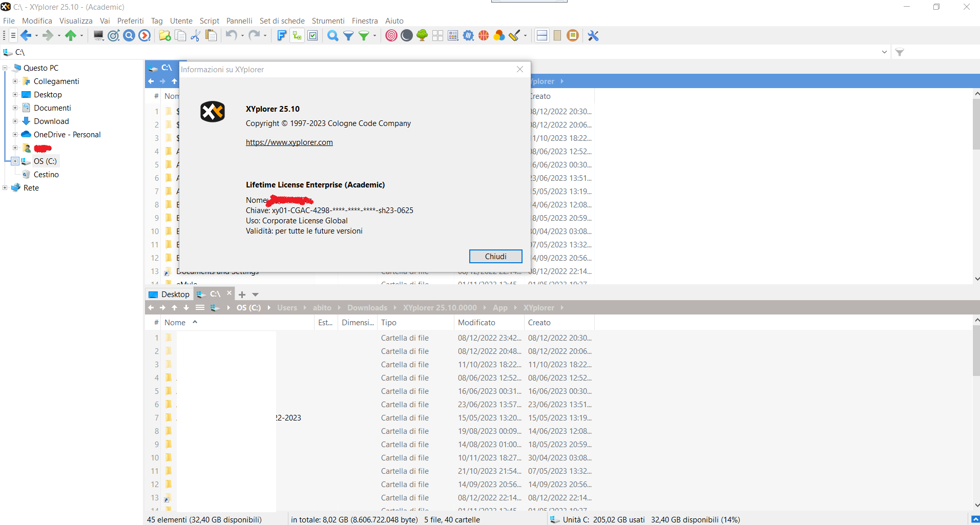The image size is (980, 525).
Task: Click the blue funnel visual filter icon
Action: pos(348,35)
